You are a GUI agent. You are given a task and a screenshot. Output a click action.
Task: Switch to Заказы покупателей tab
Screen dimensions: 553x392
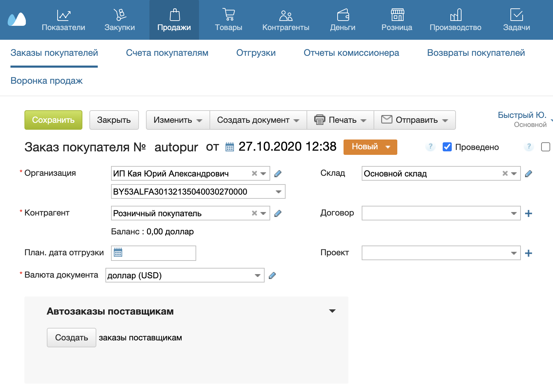point(54,53)
